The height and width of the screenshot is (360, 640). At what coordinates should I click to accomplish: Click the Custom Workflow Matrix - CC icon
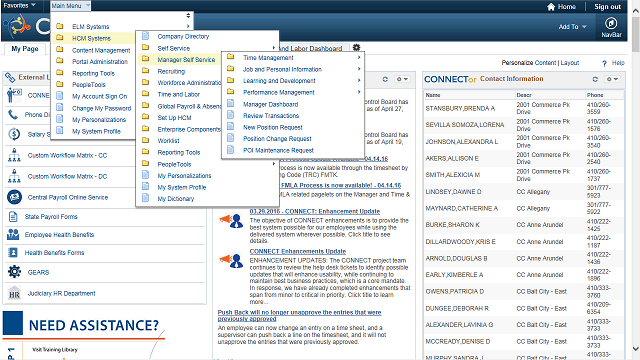coord(14,155)
